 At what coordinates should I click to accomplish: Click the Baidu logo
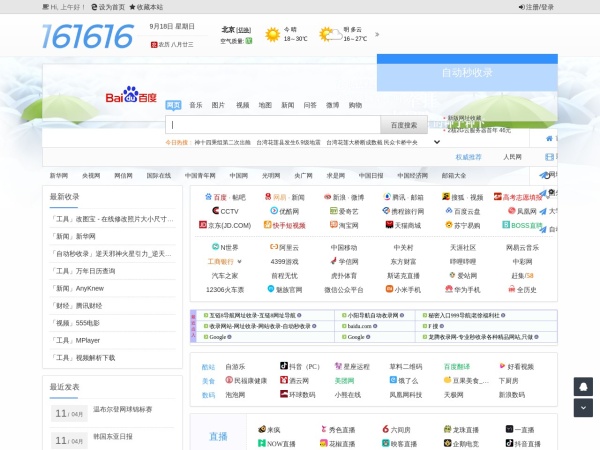(131, 95)
